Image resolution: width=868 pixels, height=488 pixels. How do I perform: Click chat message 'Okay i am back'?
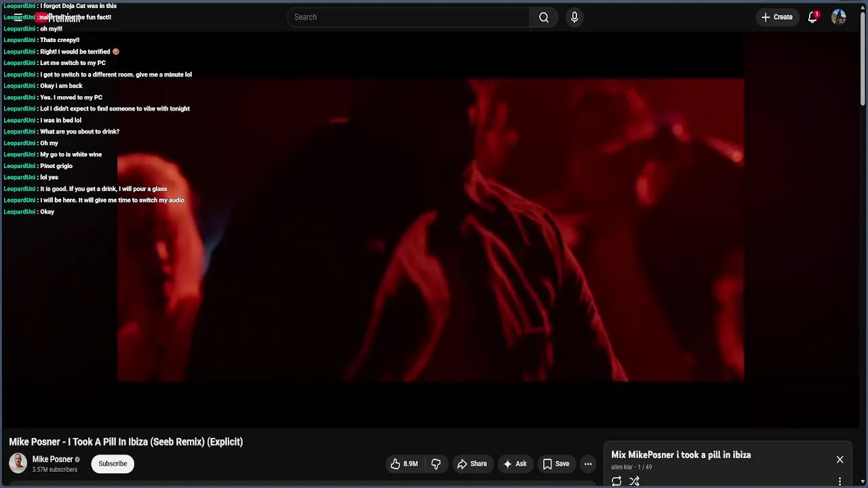point(60,86)
